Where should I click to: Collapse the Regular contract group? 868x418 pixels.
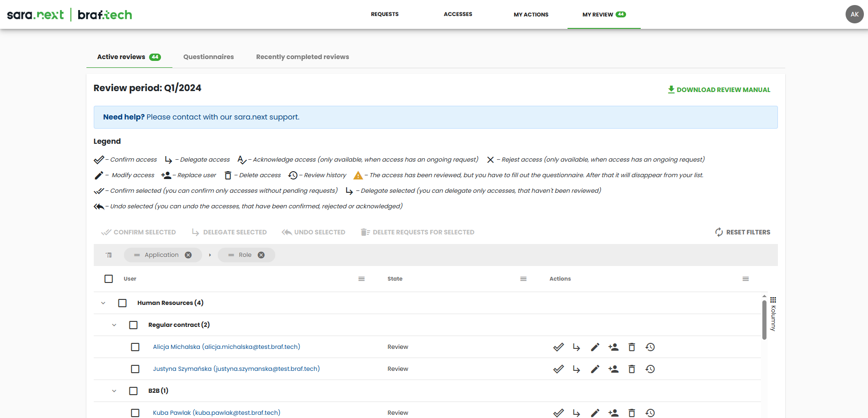coord(114,325)
